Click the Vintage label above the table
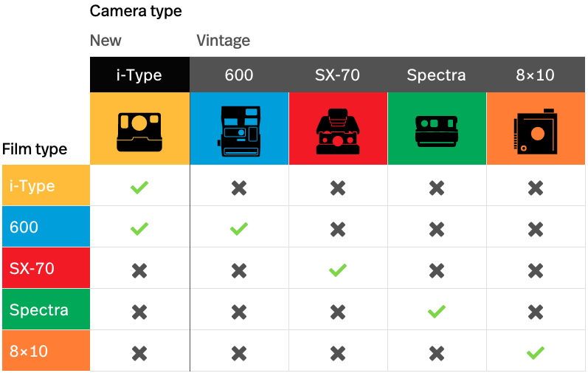 click(x=223, y=41)
